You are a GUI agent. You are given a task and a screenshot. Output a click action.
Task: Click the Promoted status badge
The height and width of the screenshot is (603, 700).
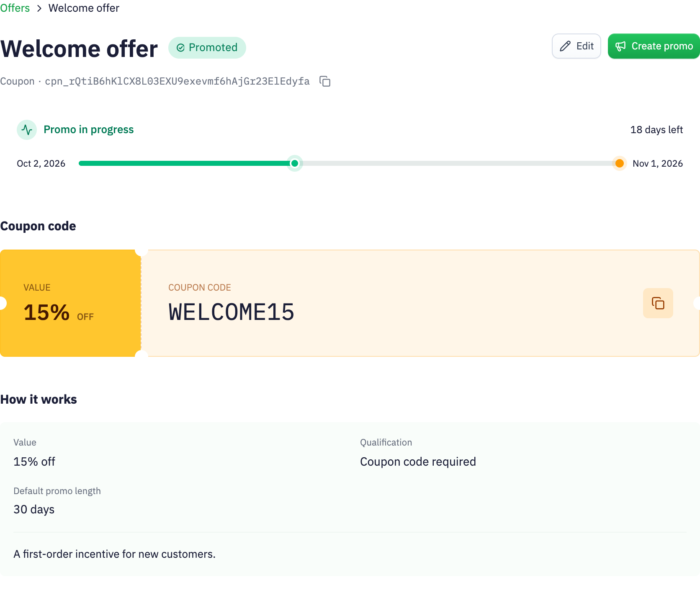(x=207, y=48)
